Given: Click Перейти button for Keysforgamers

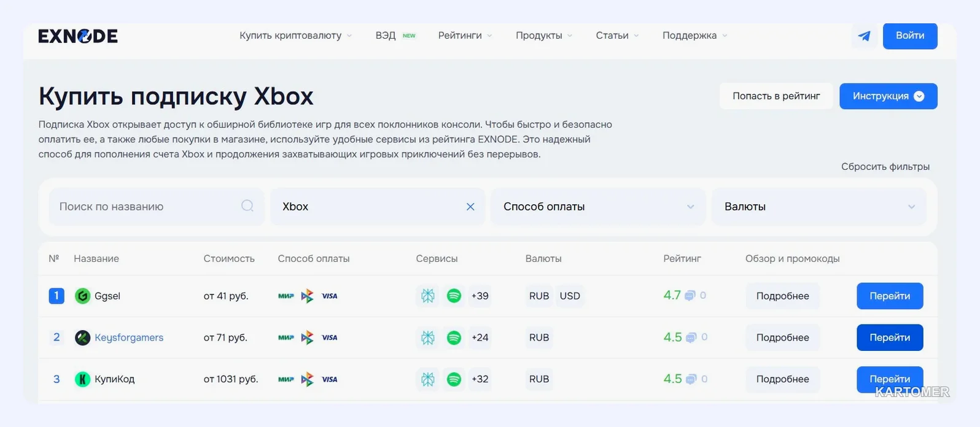Looking at the screenshot, I should click(890, 337).
